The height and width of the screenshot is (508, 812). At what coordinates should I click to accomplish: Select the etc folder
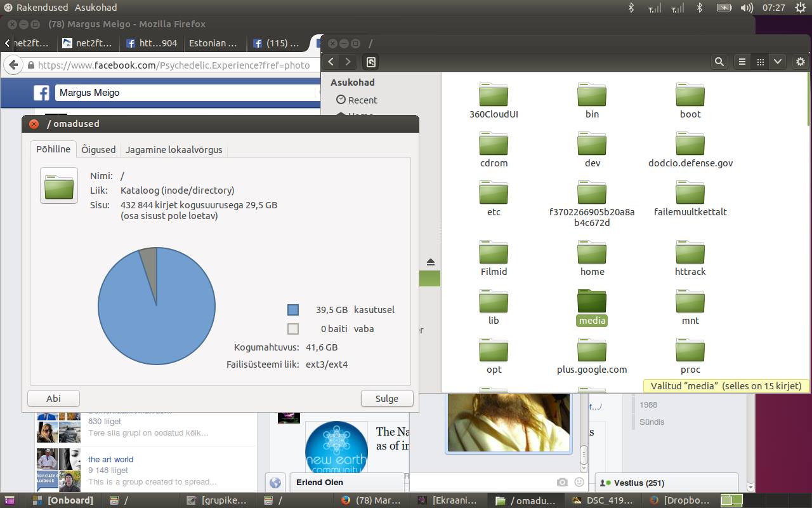coord(494,199)
